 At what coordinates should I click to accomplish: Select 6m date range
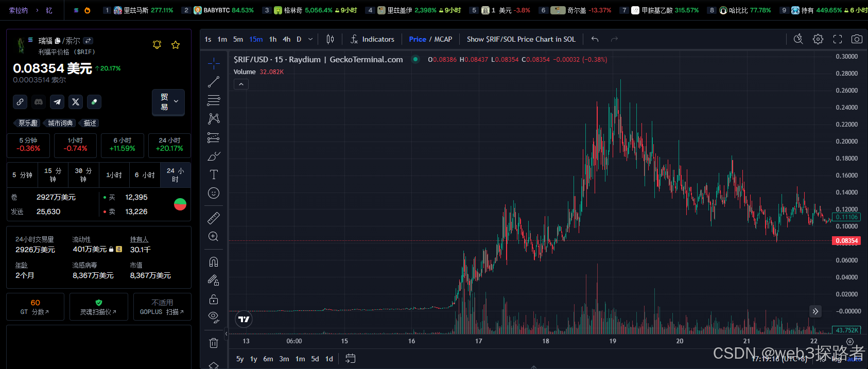pos(268,359)
